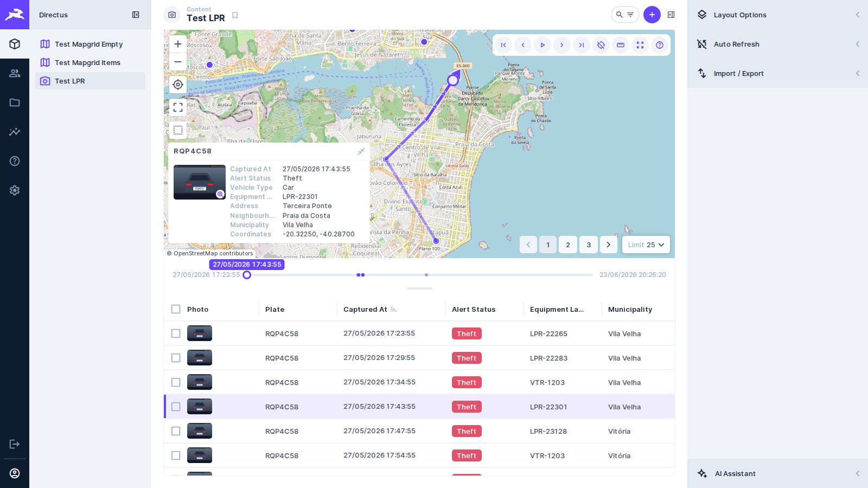The image size is (868, 488).
Task: Bookmark the Test LPR collection
Action: coord(235,15)
